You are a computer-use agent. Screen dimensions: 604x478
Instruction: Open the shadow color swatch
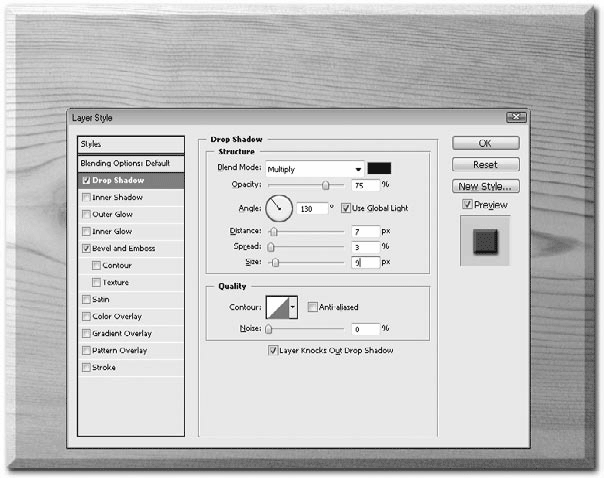click(x=379, y=168)
